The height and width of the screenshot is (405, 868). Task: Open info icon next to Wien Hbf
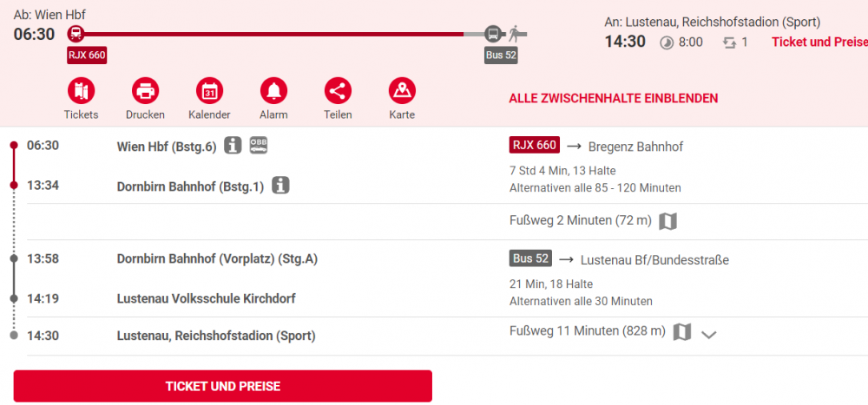click(233, 146)
